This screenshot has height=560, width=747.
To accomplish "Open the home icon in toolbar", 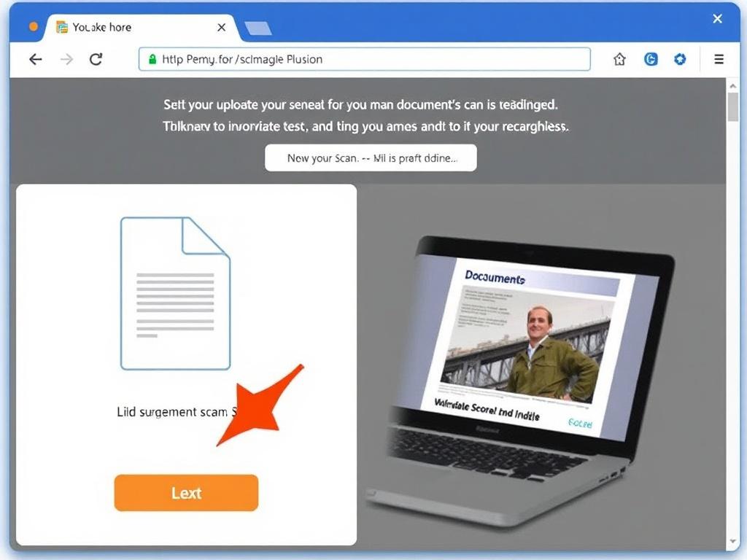I will click(x=619, y=60).
